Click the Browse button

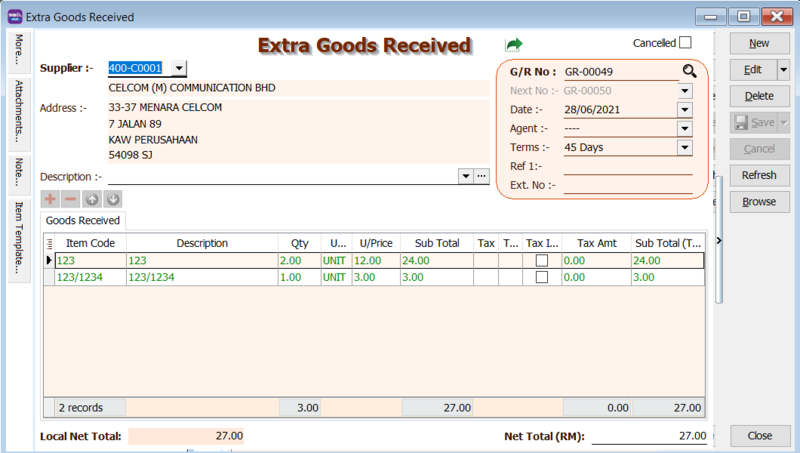759,202
